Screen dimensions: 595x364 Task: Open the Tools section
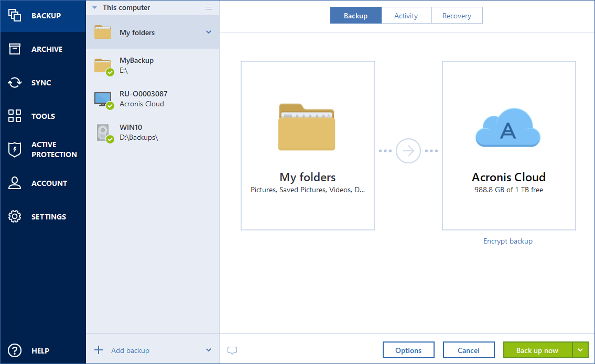14,116
